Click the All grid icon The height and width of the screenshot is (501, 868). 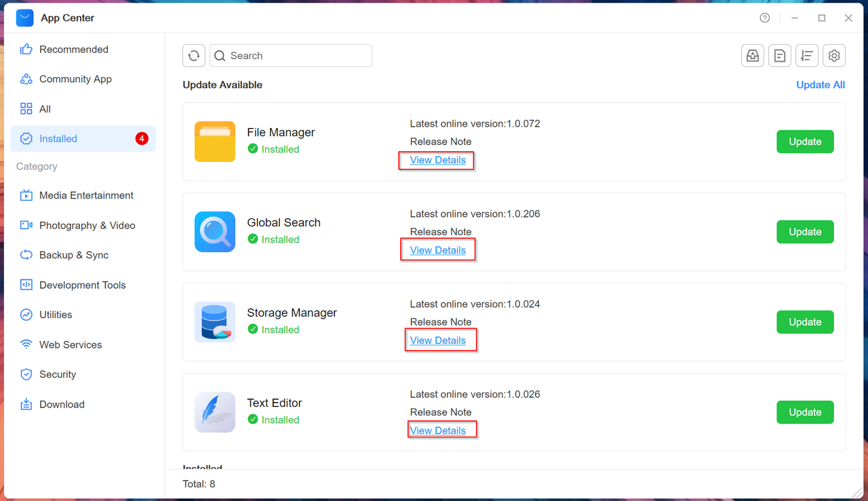26,109
